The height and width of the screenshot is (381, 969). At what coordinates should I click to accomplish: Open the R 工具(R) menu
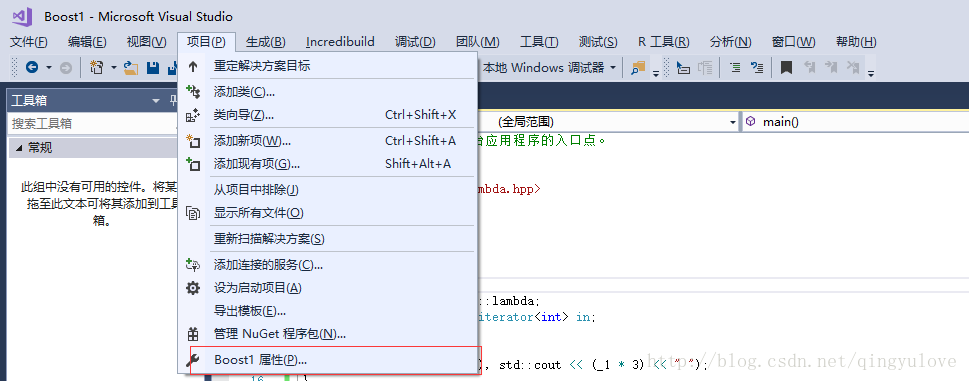pyautogui.click(x=664, y=42)
